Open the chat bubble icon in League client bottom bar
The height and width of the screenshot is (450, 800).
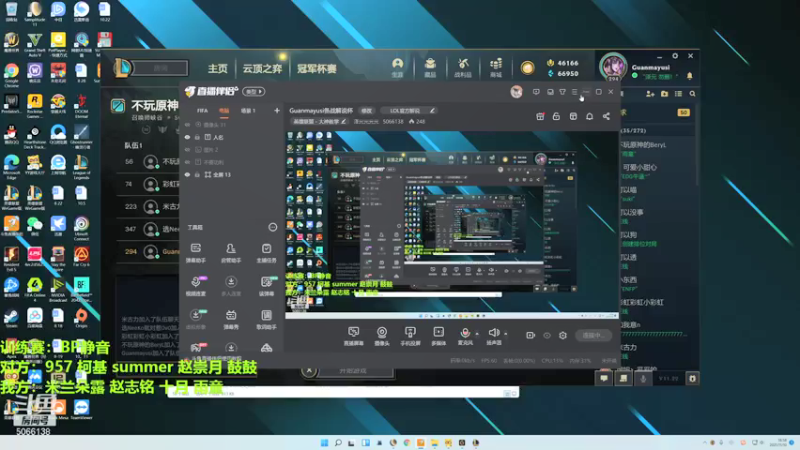click(x=604, y=378)
